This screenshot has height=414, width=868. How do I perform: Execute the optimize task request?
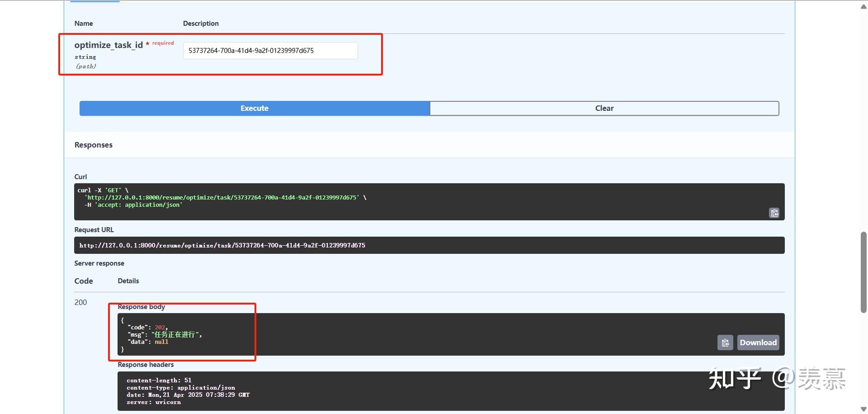coord(254,108)
